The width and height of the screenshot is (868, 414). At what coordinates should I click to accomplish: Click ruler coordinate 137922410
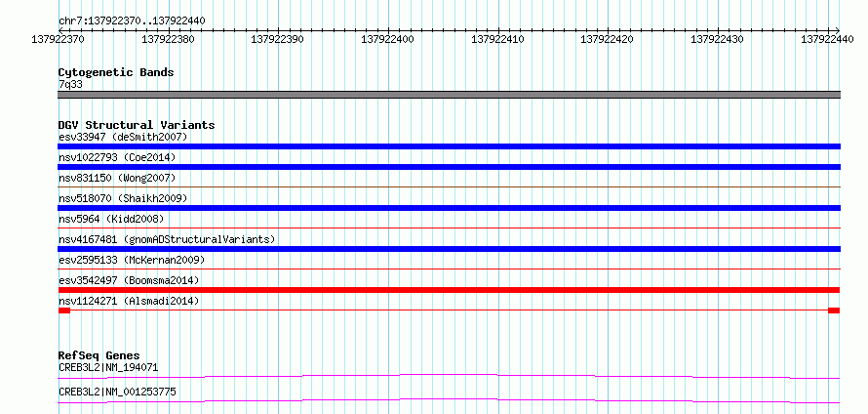(497, 39)
